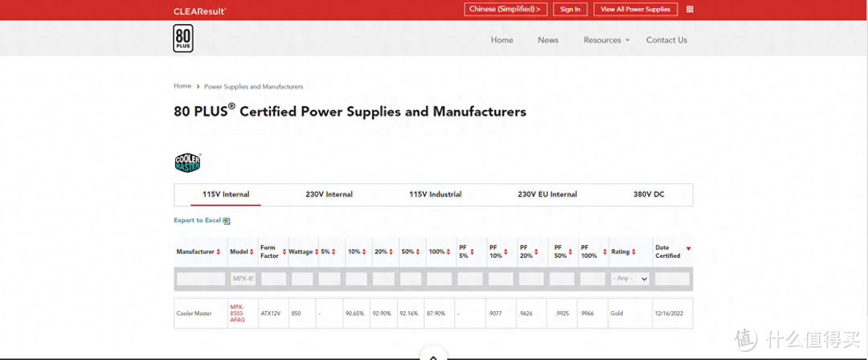The width and height of the screenshot is (868, 360).
Task: Click the .9925 power factor cell
Action: point(560,313)
